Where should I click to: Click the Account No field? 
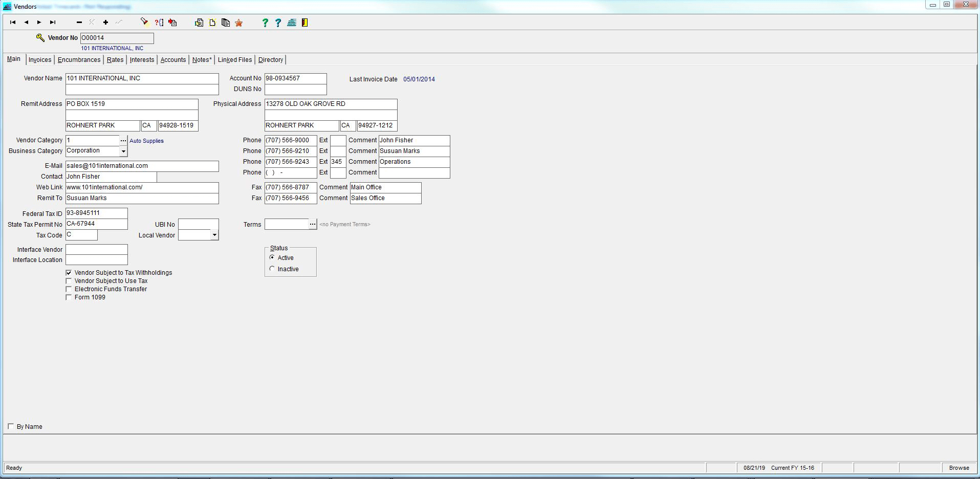(295, 78)
